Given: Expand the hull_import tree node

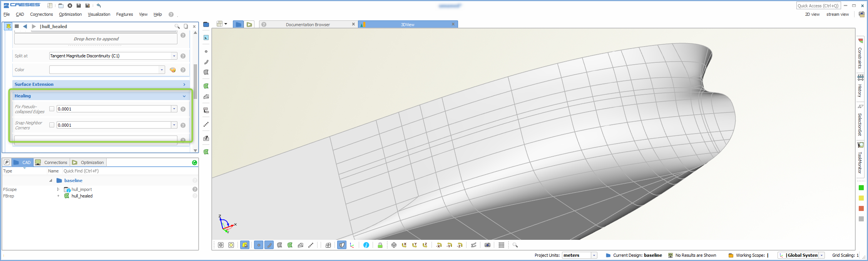Looking at the screenshot, I should tap(58, 189).
